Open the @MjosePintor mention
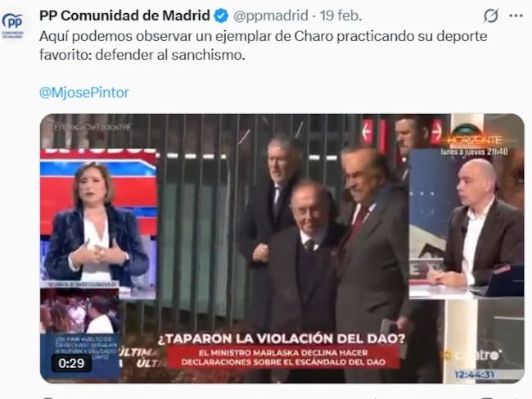This screenshot has width=532, height=399. tap(84, 93)
